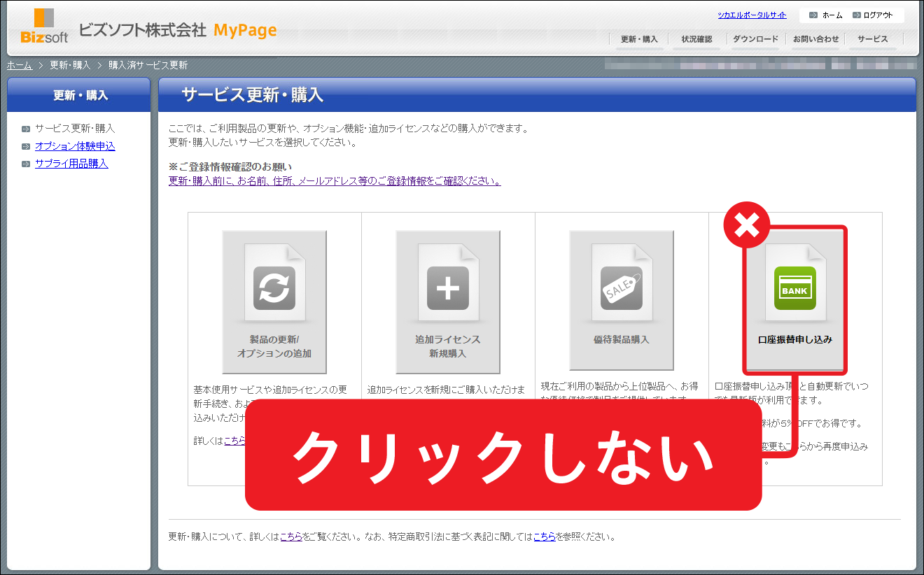Open the 製品の更新/オプションの追加 tile
Image resolution: width=924 pixels, height=575 pixels.
click(274, 301)
